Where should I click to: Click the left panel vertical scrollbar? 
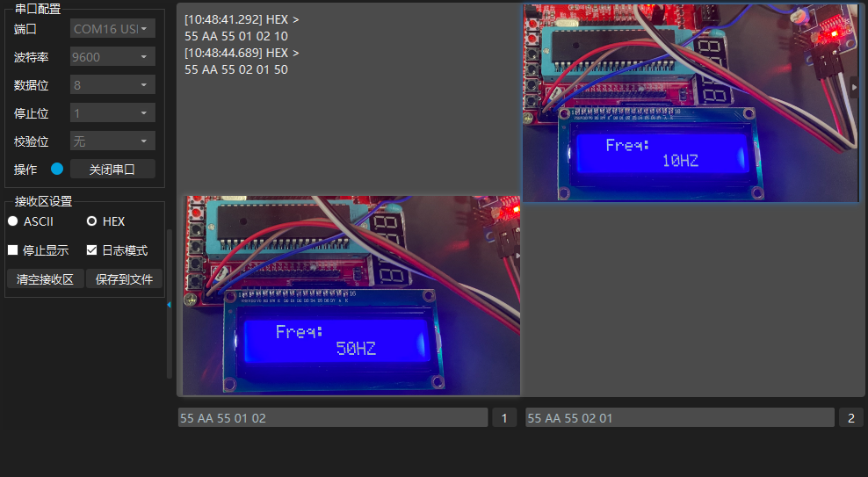[169, 304]
